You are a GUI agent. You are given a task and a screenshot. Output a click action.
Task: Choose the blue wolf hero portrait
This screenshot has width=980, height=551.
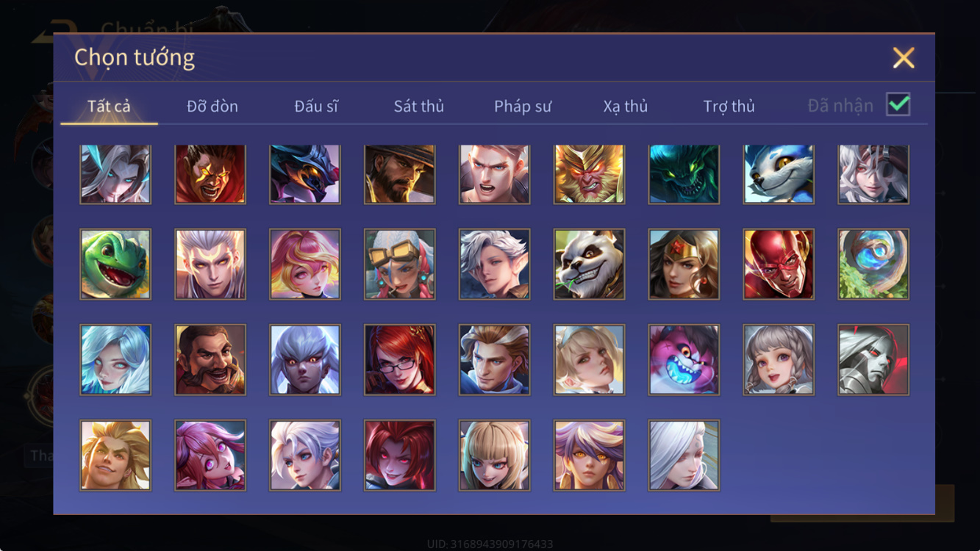click(x=779, y=174)
